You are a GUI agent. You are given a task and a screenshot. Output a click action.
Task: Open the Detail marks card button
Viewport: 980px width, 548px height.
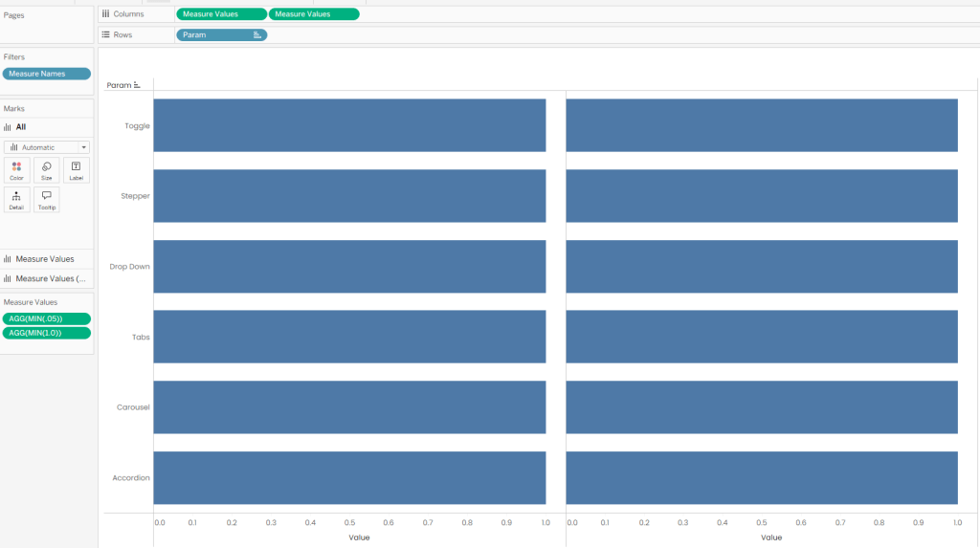(x=17, y=200)
